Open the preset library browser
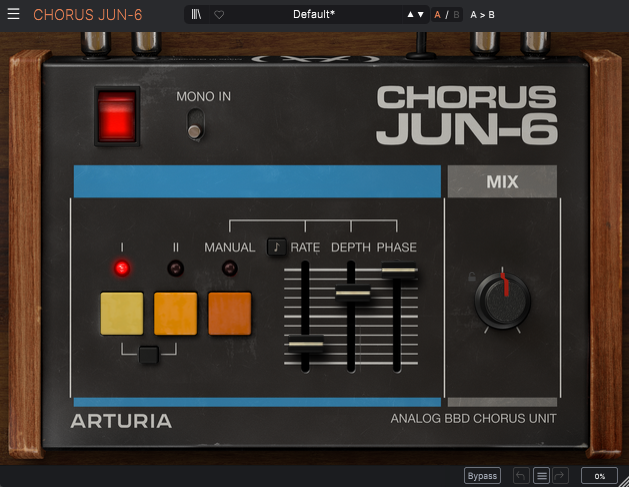Image resolution: width=629 pixels, height=487 pixels. click(196, 15)
